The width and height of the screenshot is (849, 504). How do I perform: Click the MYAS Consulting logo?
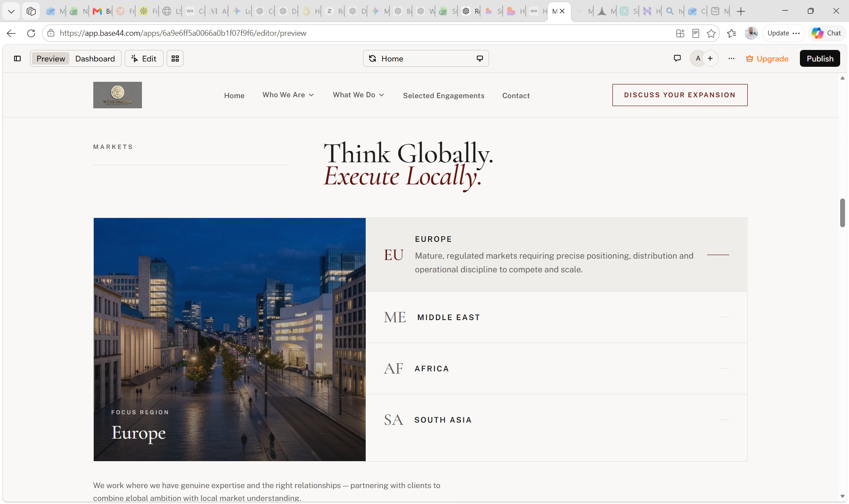(x=117, y=95)
